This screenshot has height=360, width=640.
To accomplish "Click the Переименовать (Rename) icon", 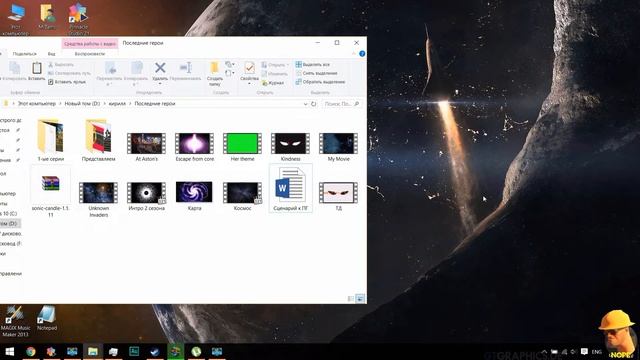I will point(185,68).
